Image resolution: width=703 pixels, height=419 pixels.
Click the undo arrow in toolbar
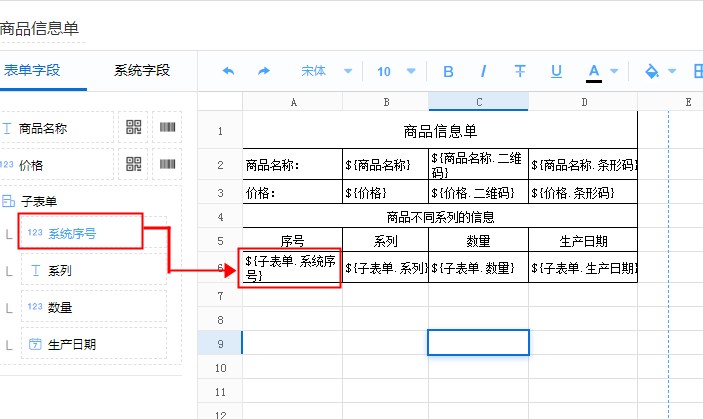pyautogui.click(x=228, y=71)
